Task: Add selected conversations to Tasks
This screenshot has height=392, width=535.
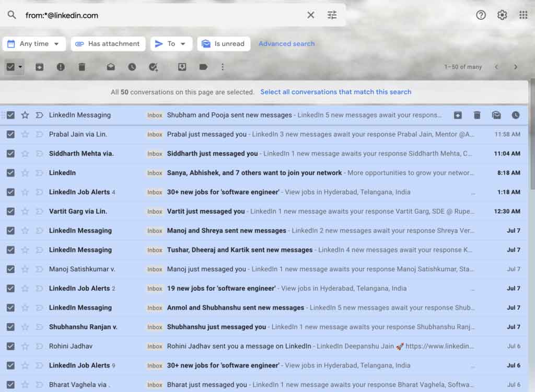Action: tap(153, 67)
